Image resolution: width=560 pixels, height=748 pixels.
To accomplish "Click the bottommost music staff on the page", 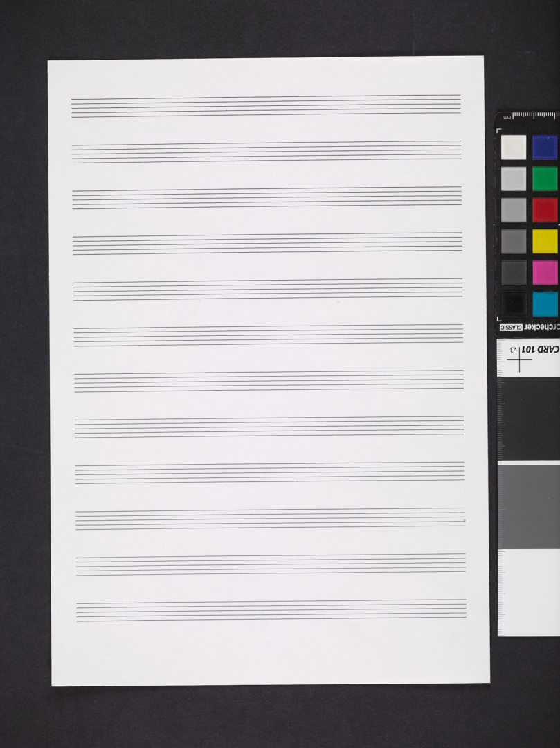I will point(271,610).
